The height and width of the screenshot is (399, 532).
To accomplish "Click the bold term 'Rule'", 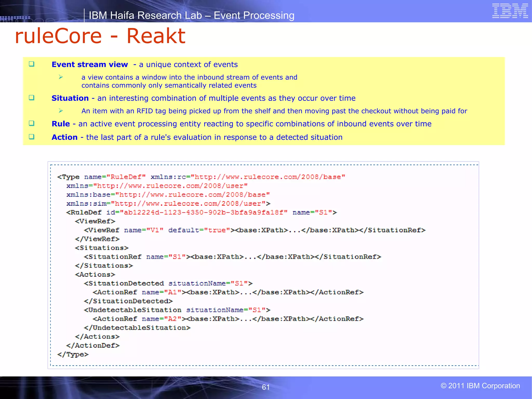I will [61, 124].
